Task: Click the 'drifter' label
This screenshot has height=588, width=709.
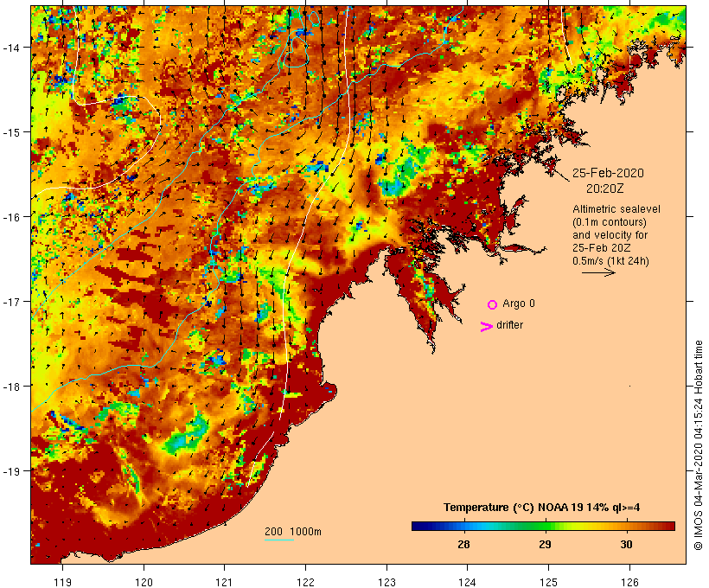Action: click(509, 325)
